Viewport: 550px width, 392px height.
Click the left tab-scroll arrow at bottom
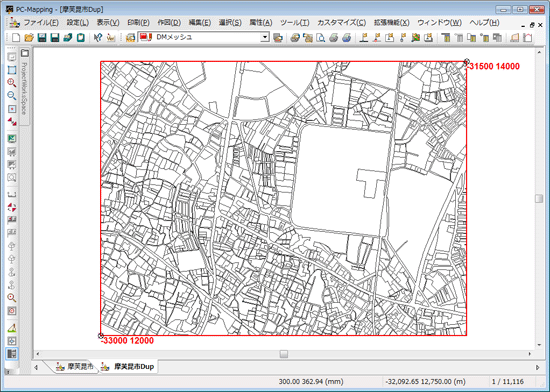click(36, 367)
